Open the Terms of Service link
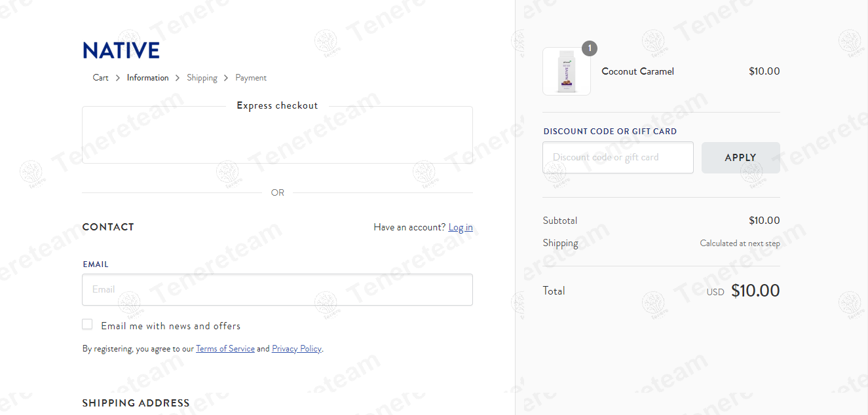The image size is (868, 415). coord(225,349)
